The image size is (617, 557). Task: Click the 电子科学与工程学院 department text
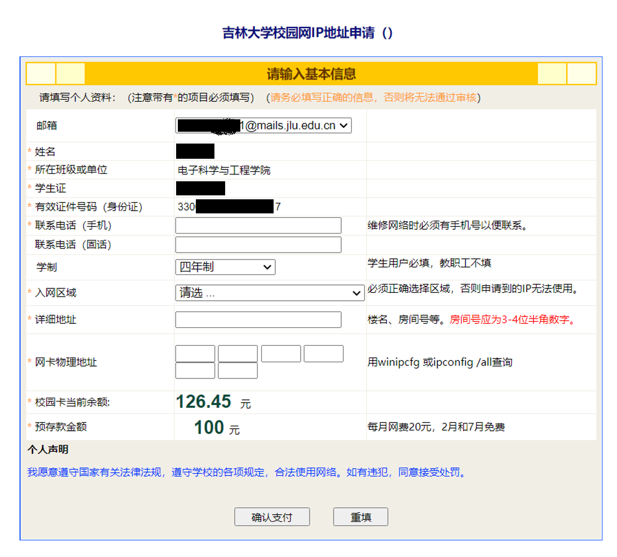pyautogui.click(x=224, y=170)
